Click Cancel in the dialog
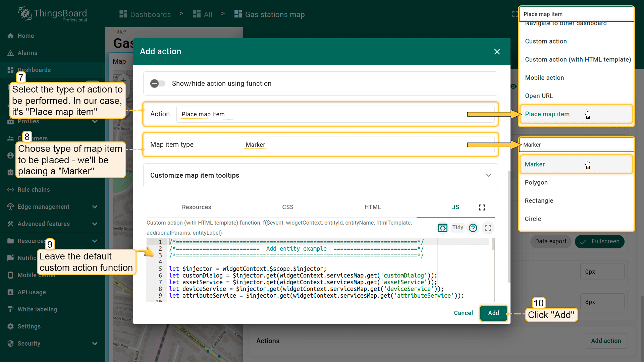The height and width of the screenshot is (362, 644). (463, 313)
